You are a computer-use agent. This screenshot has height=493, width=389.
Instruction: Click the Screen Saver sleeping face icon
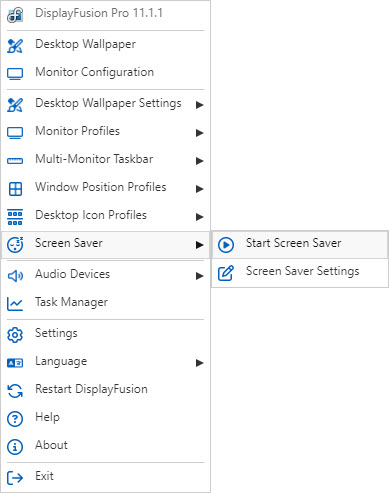(15, 245)
